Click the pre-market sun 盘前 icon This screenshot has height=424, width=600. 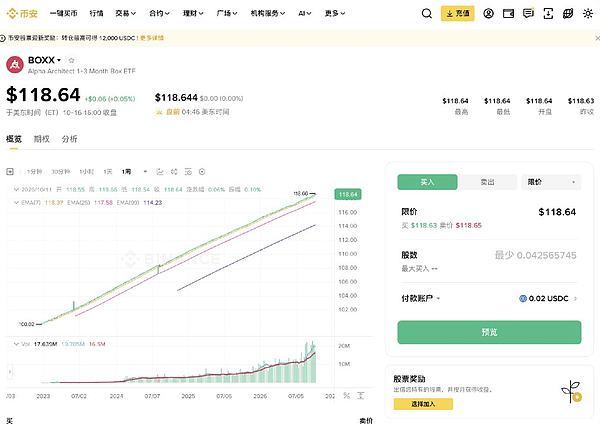(x=159, y=112)
